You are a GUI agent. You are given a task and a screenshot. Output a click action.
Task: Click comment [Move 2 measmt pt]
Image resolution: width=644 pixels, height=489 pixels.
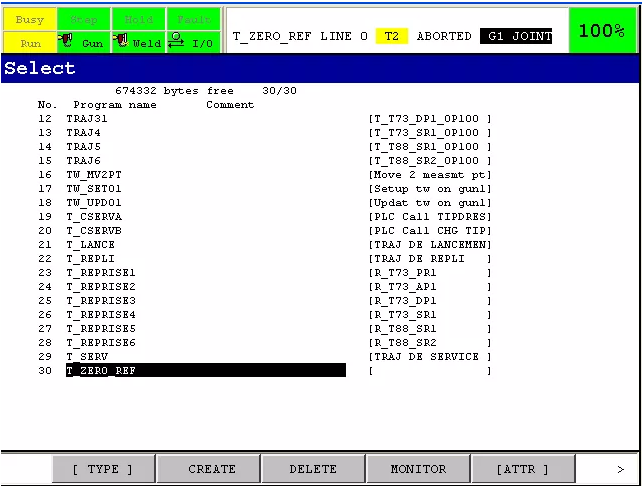pos(430,174)
